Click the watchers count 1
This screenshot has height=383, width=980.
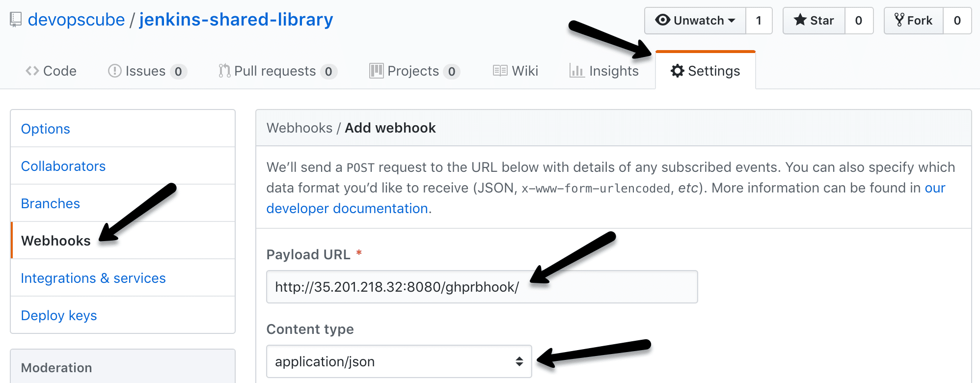click(x=759, y=21)
